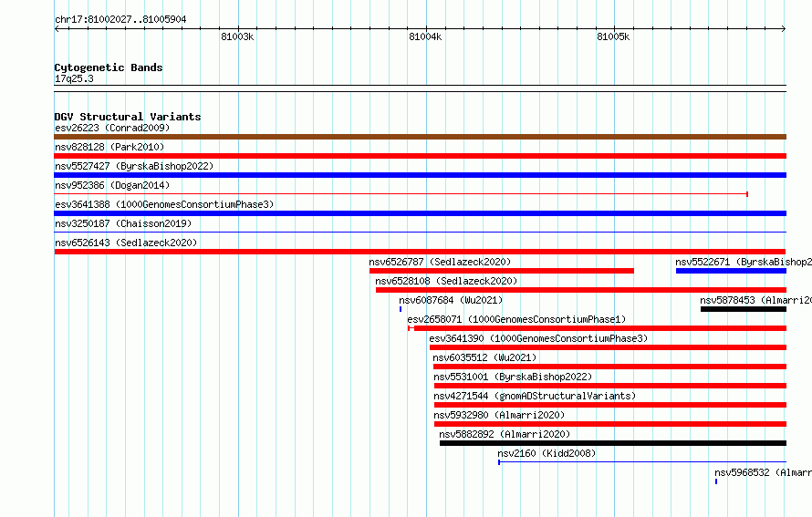812x517 pixels.
Task: Click the blue nsv5522671 variant bar
Action: (731, 271)
